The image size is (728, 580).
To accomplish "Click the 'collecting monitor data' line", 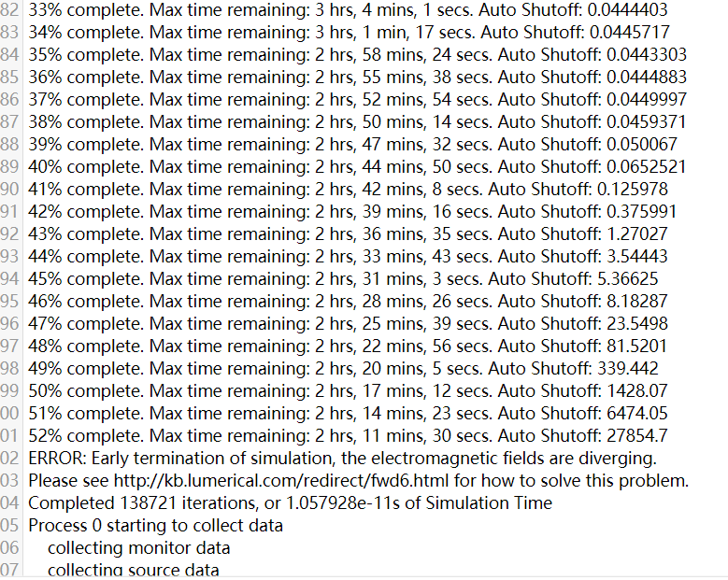I will (x=138, y=548).
